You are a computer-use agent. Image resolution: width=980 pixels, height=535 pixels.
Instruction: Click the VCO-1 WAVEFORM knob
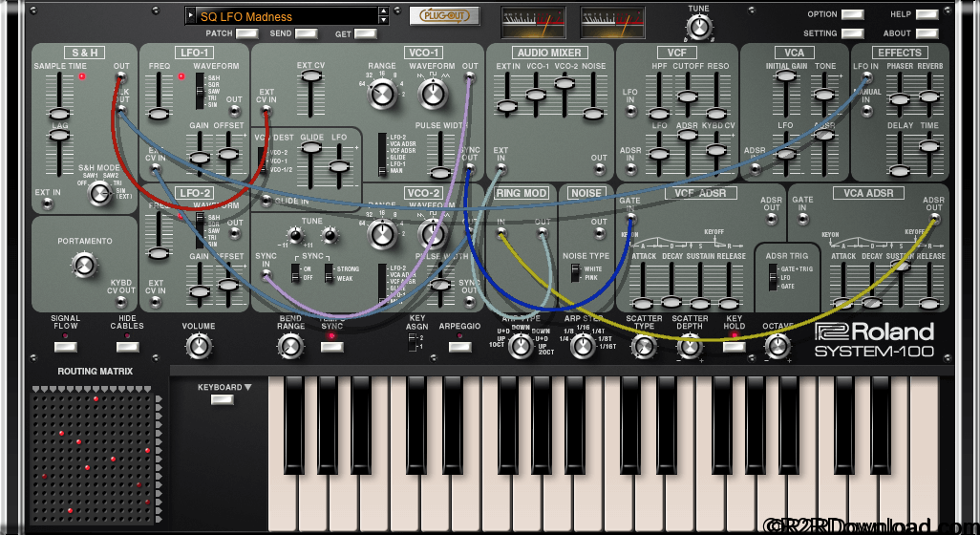pos(433,95)
